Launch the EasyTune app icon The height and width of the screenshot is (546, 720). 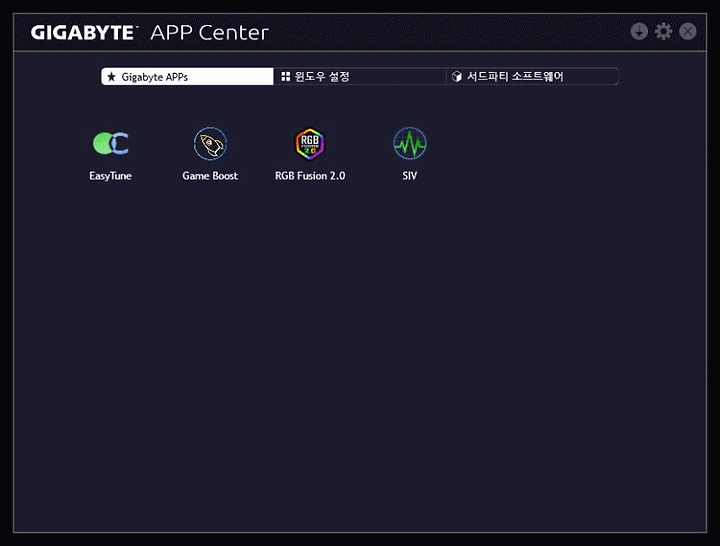(x=111, y=144)
